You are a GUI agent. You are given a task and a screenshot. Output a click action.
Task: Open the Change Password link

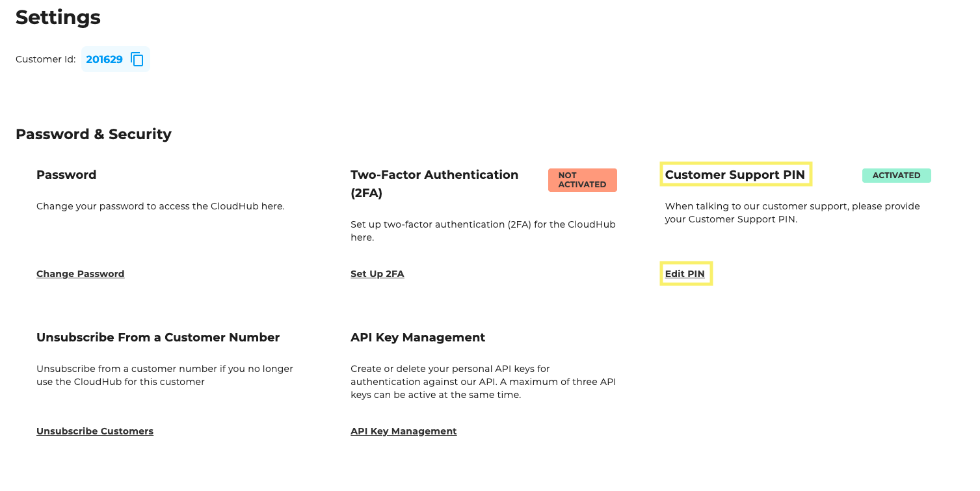80,273
